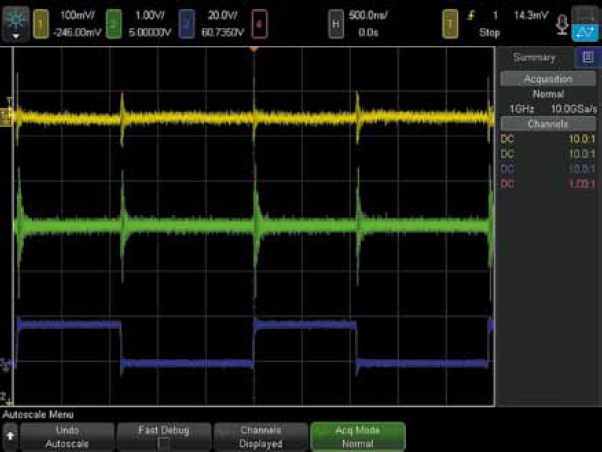This screenshot has width=602, height=452.
Task: Click Undo Autoscale softkey
Action: [x=67, y=437]
